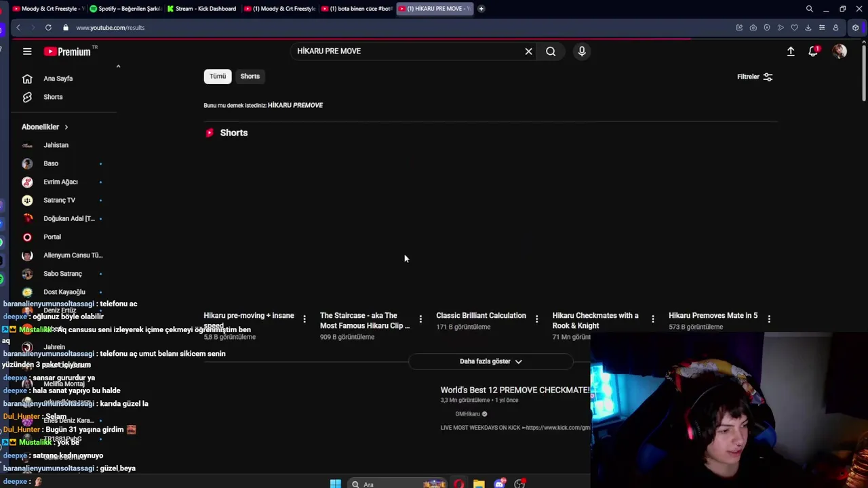
Task: Click the padlock site info icon
Action: (x=66, y=28)
